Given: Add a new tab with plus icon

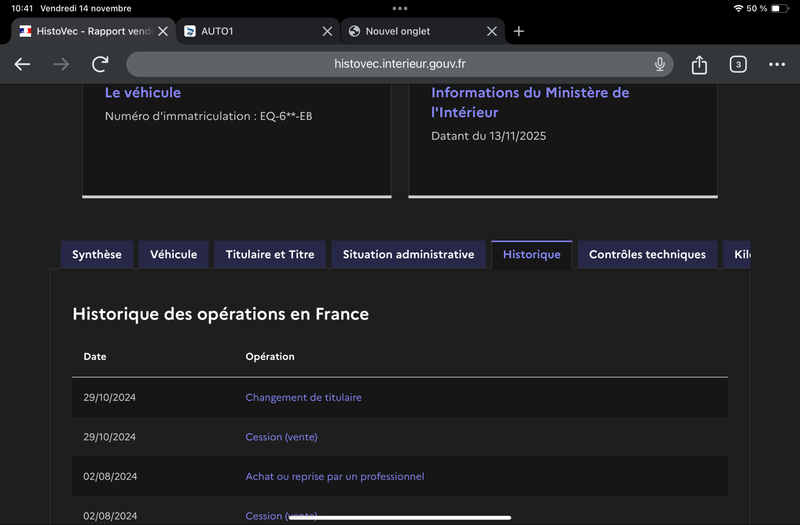Looking at the screenshot, I should (x=518, y=31).
